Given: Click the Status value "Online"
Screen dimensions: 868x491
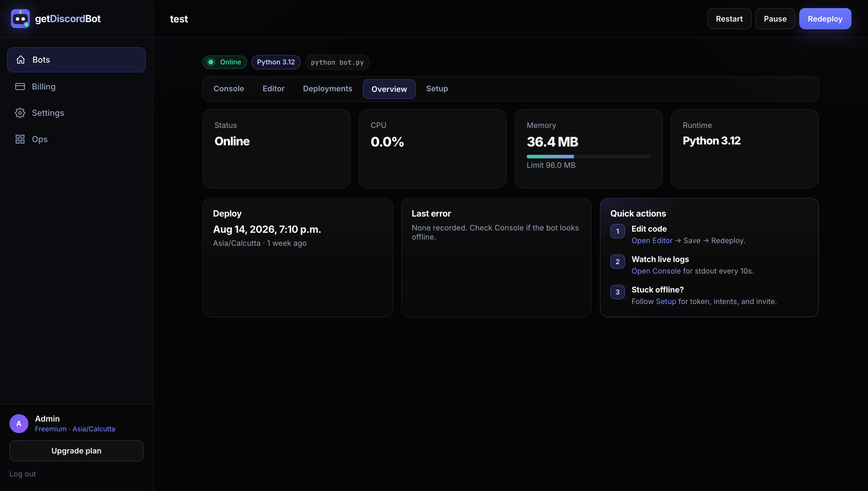Looking at the screenshot, I should point(232,141).
